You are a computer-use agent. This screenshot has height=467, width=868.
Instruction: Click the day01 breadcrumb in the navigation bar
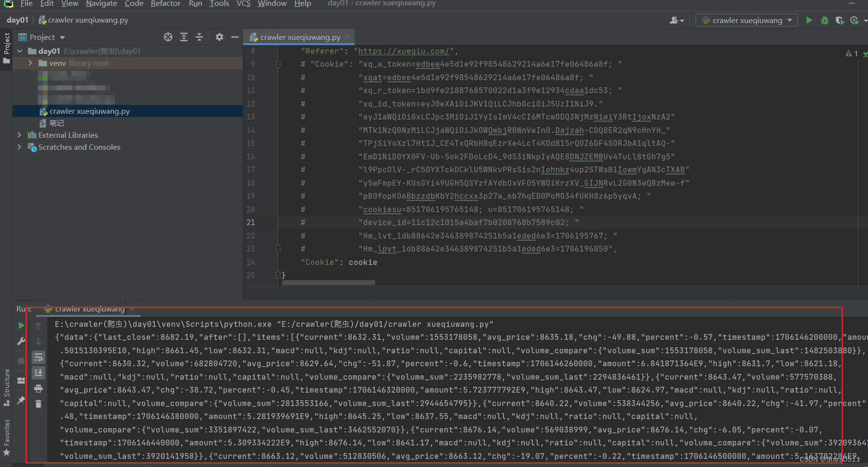click(x=17, y=20)
